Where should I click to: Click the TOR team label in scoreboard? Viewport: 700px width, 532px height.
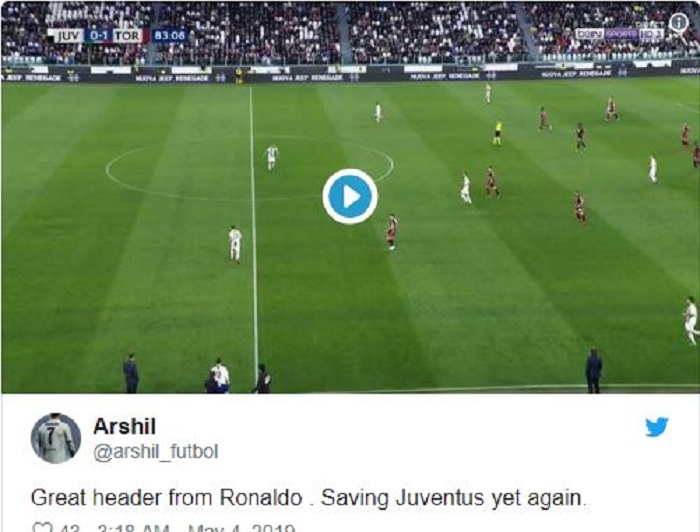pos(127,36)
